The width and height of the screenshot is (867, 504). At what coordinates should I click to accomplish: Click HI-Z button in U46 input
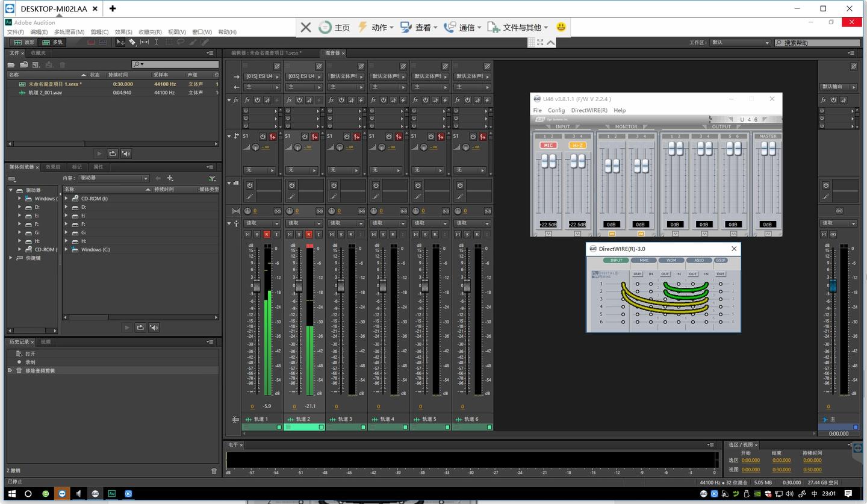577,145
